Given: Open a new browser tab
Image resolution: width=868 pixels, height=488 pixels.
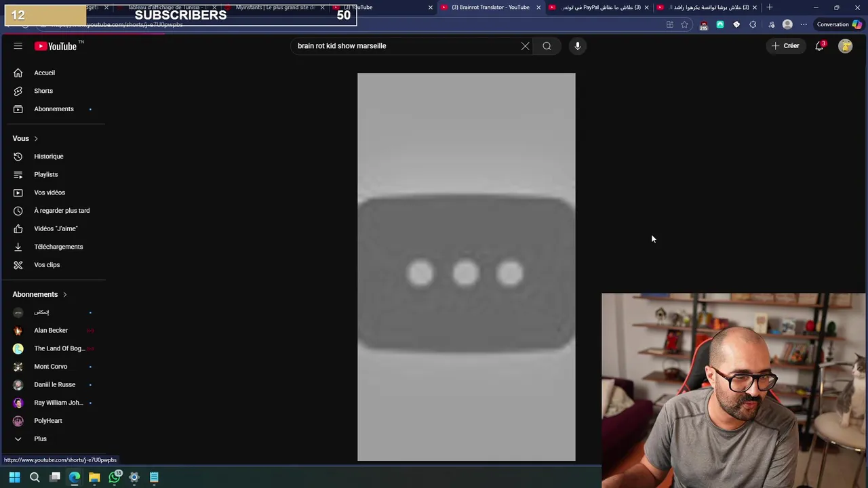Looking at the screenshot, I should (x=769, y=7).
